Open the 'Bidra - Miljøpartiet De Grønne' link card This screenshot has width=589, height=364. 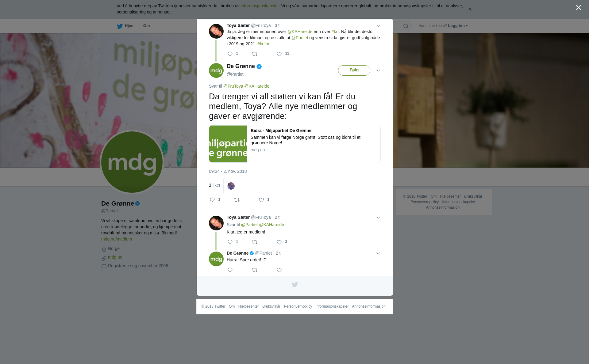coord(295,144)
